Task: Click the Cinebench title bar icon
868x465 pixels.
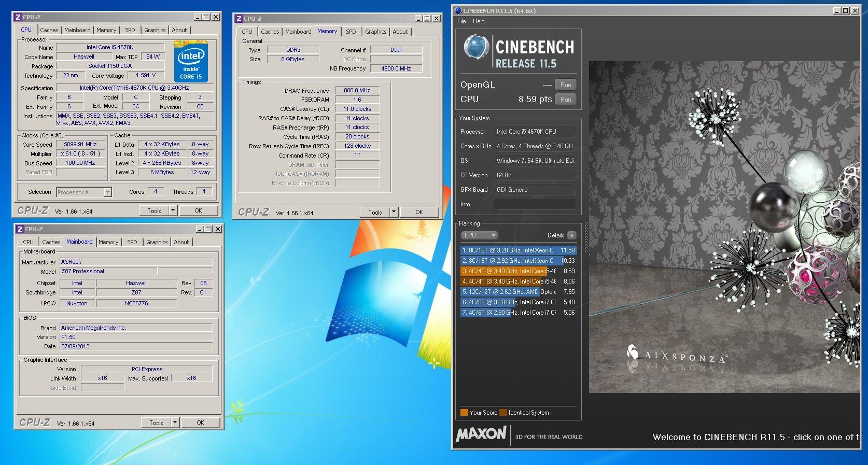Action: click(458, 10)
